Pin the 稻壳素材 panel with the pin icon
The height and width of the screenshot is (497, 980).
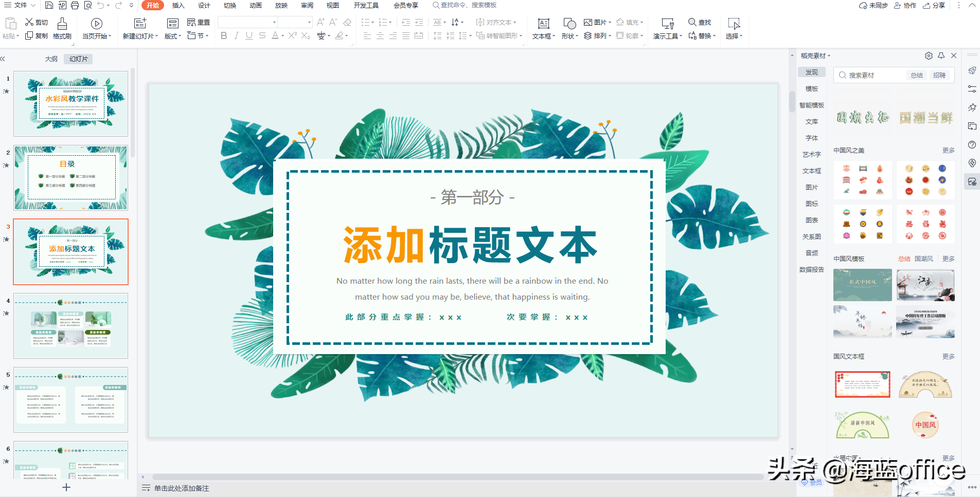pyautogui.click(x=941, y=56)
